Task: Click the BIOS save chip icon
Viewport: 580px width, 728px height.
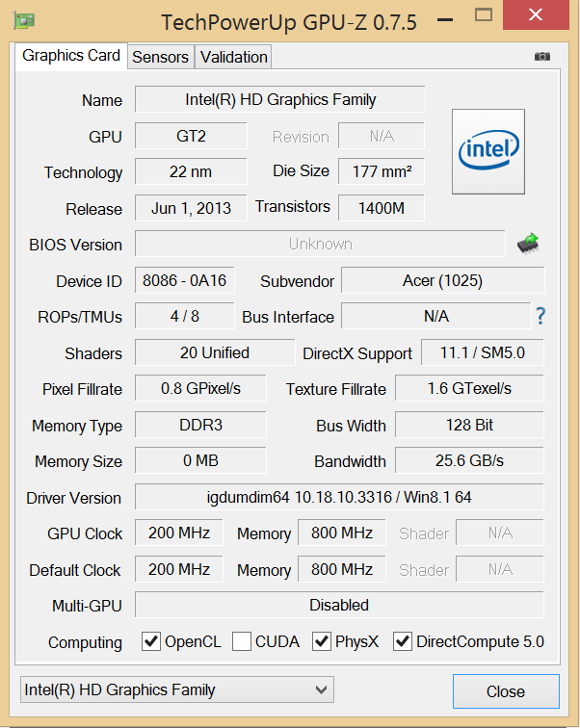Action: tap(527, 244)
